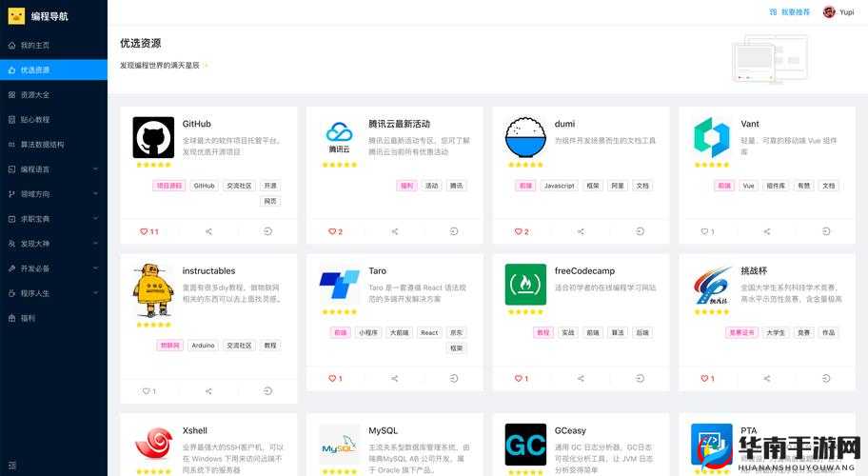The image size is (868, 476).
Task: Visit Taro via the enter icon
Action: (454, 379)
